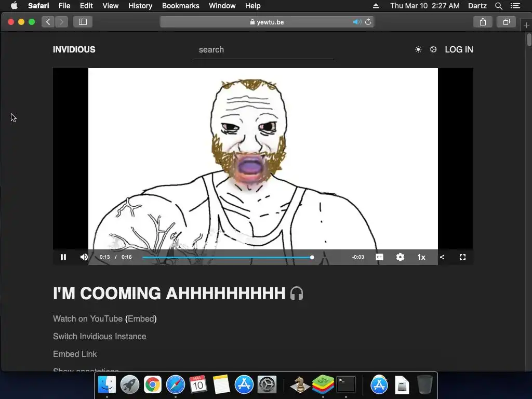Focus the Invidious search field

[x=263, y=50]
